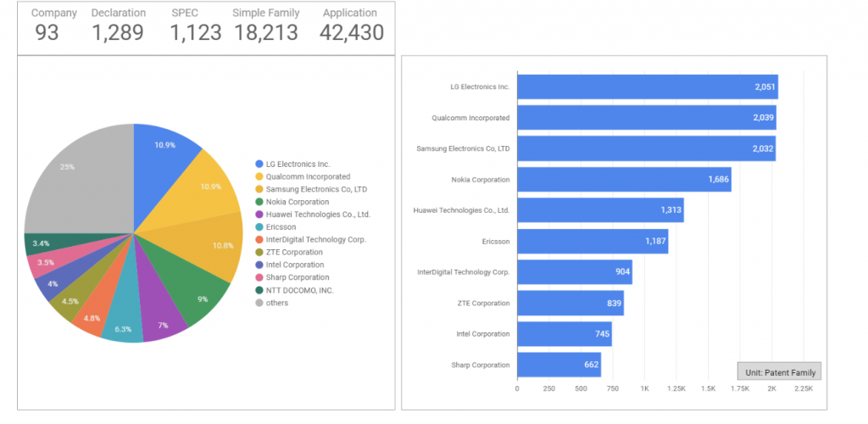868x424 pixels.
Task: Click the 1.25K x-axis tick label
Action: 676,389
